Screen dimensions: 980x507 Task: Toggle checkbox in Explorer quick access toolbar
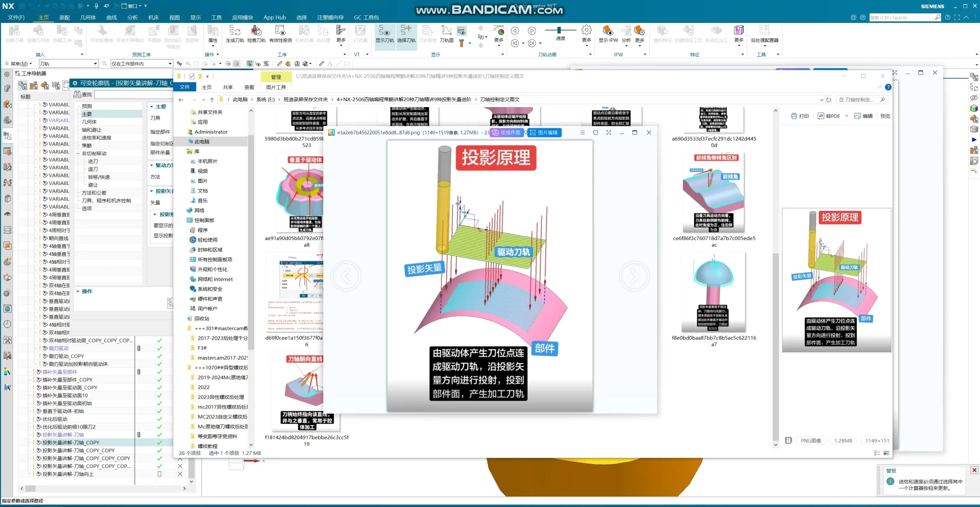click(192, 76)
